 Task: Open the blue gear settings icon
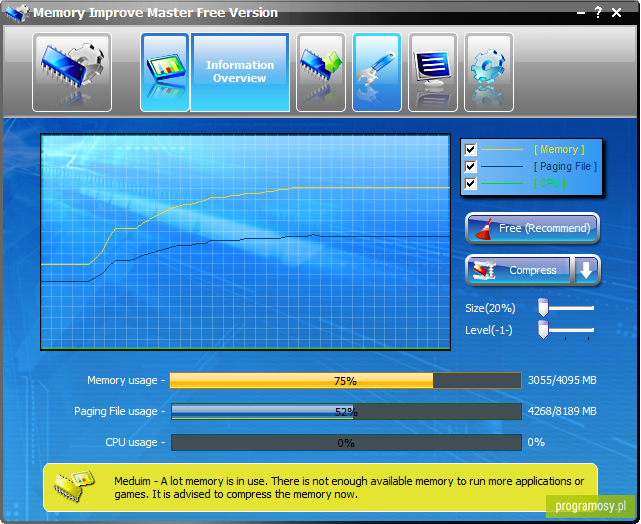click(489, 72)
